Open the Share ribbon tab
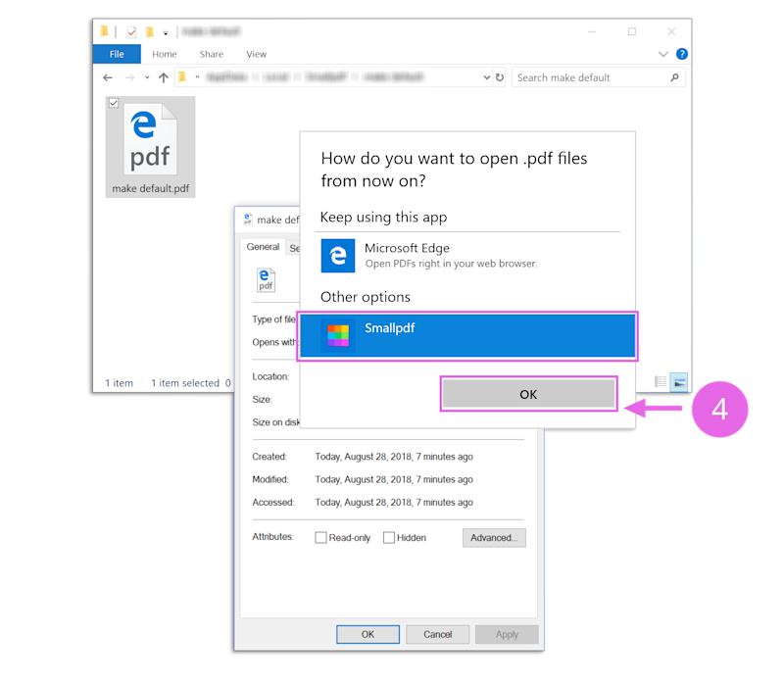The width and height of the screenshot is (784, 686). (212, 54)
